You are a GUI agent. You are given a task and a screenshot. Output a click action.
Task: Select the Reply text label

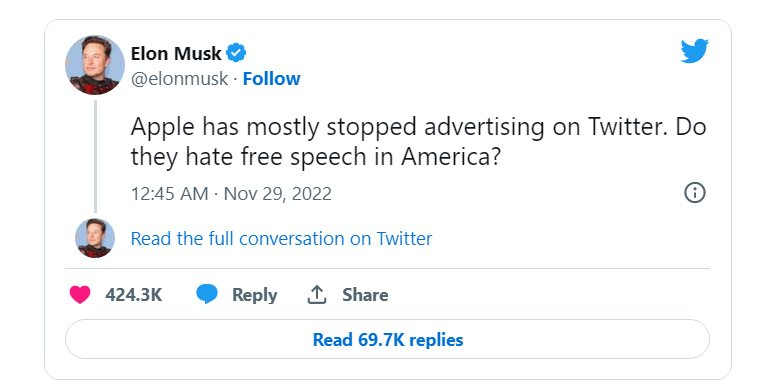(254, 295)
